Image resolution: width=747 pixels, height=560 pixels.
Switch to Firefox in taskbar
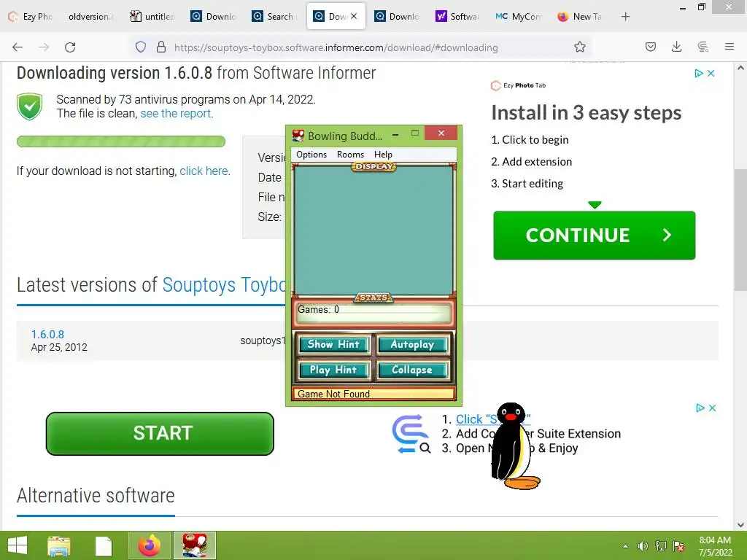click(150, 545)
